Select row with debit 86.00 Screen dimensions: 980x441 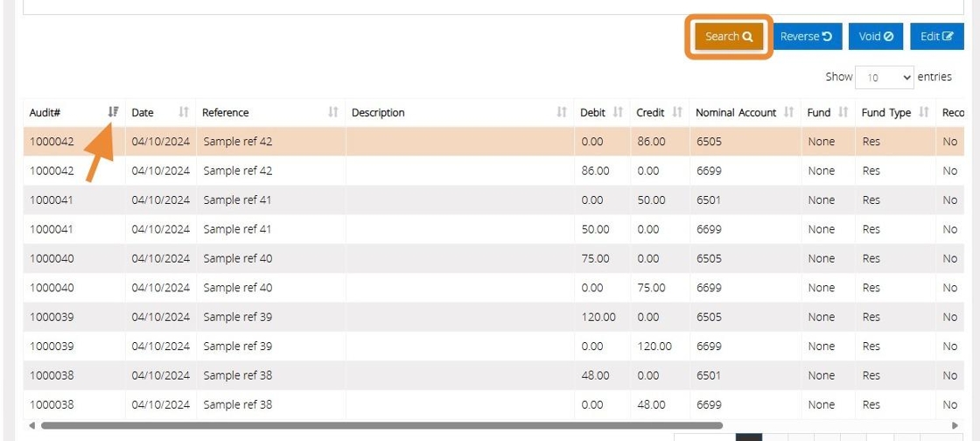[493, 171]
